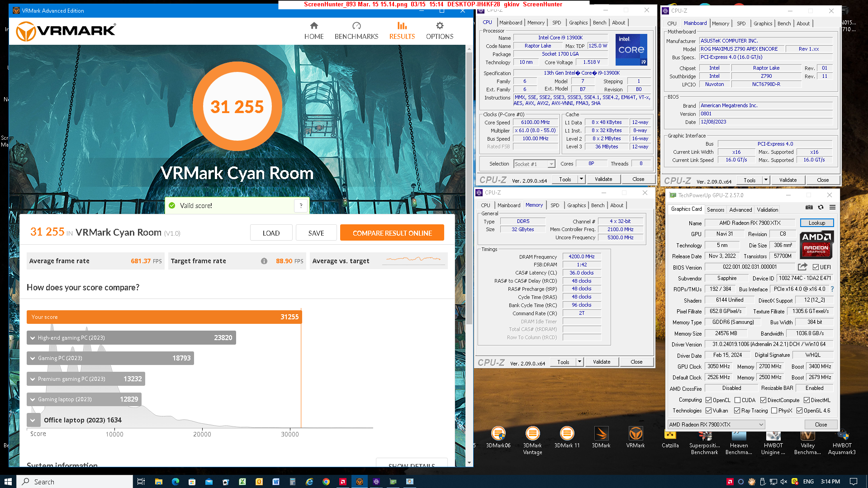The height and width of the screenshot is (488, 868).
Task: Click the orange Your score bar
Action: 164,317
